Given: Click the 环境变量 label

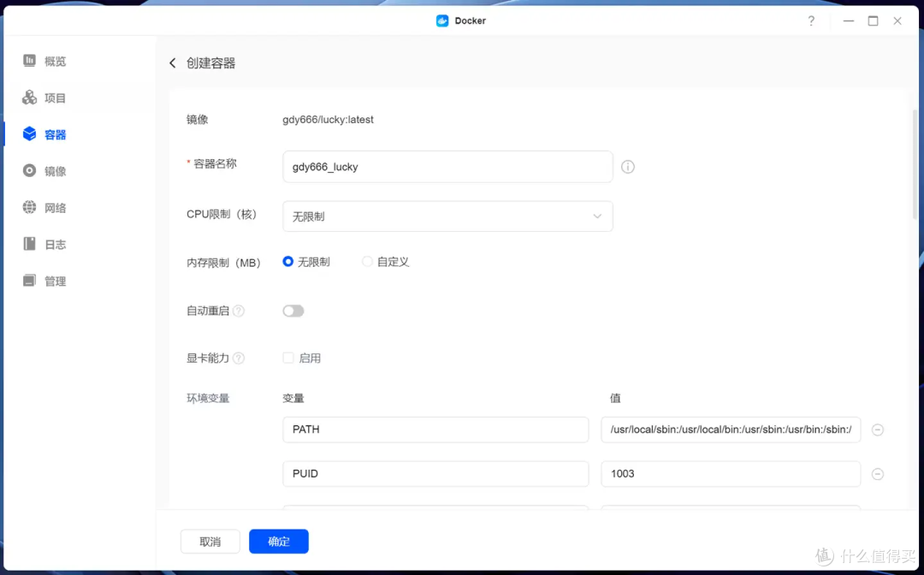Looking at the screenshot, I should pyautogui.click(x=208, y=398).
